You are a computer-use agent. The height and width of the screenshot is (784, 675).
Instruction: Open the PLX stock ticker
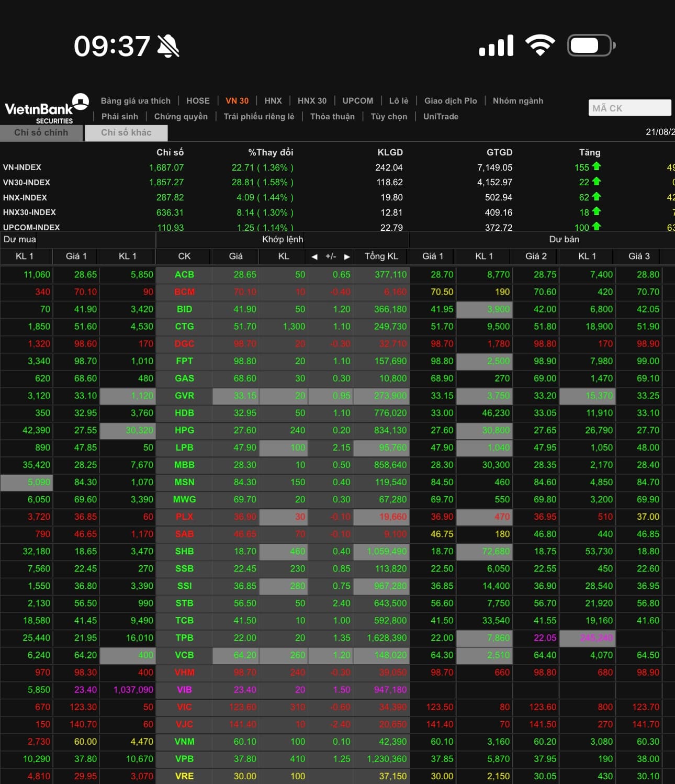tap(184, 517)
